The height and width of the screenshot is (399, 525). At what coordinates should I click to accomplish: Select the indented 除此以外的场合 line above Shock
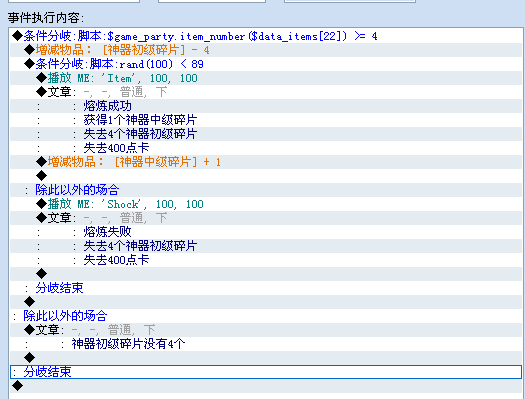pyautogui.click(x=266, y=190)
